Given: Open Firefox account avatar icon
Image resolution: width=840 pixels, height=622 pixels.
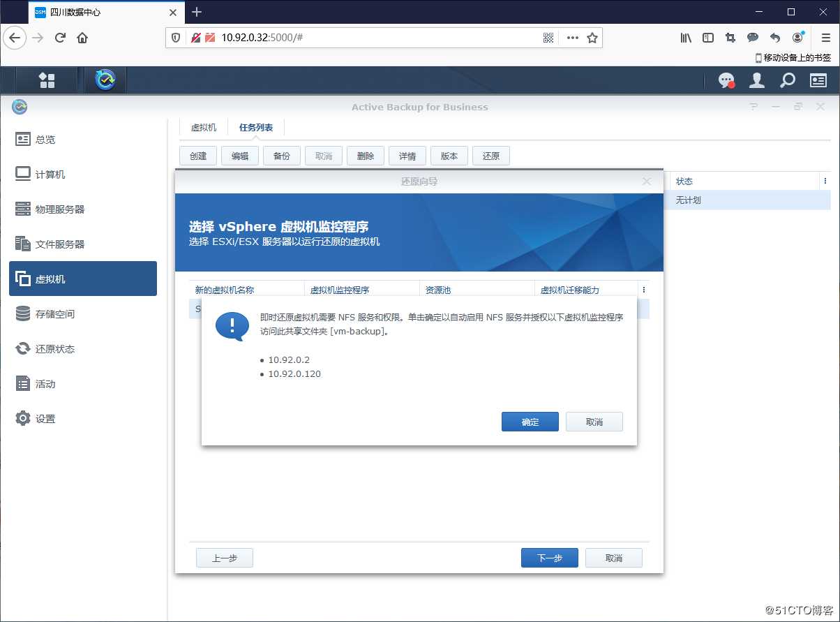Looking at the screenshot, I should click(x=797, y=38).
